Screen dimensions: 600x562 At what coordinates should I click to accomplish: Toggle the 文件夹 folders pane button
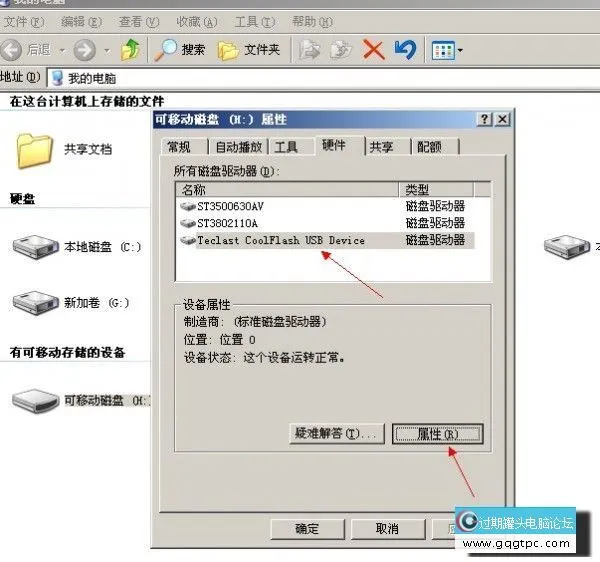tap(249, 50)
